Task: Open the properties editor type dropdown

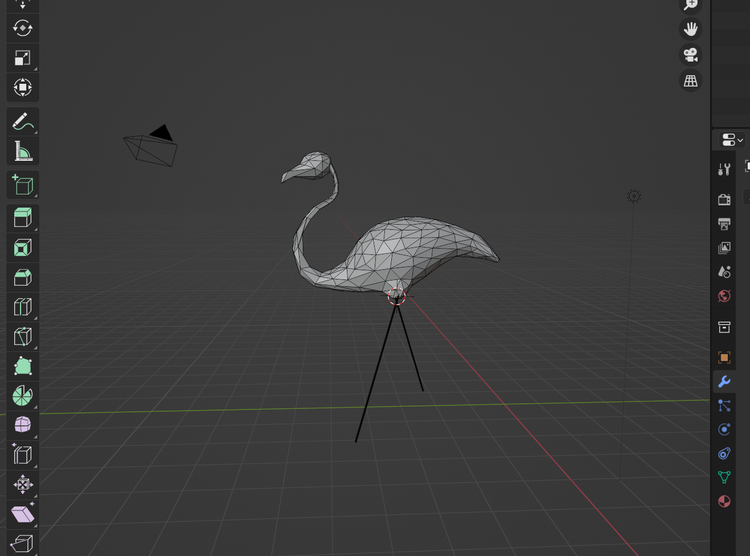Action: pos(731,140)
